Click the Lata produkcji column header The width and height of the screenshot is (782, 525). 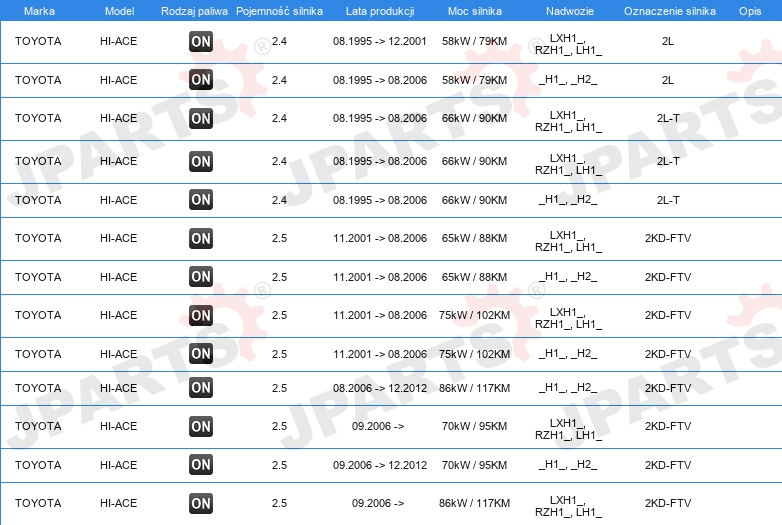(380, 11)
